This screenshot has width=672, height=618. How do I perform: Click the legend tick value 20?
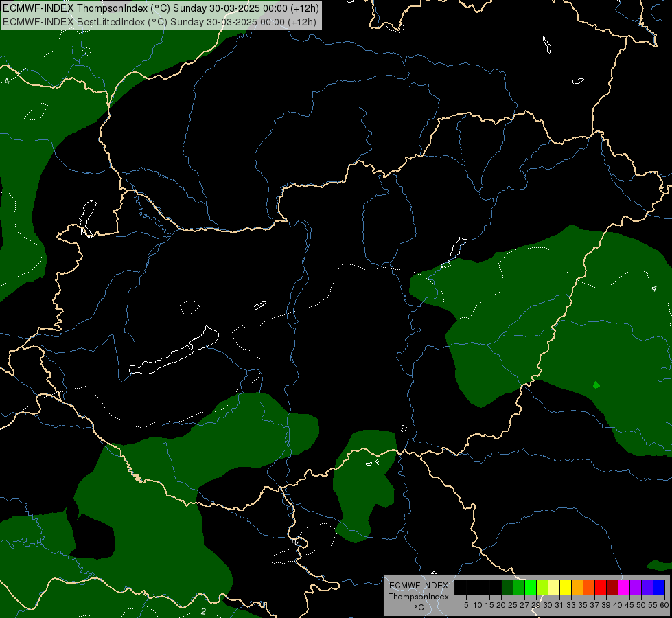(501, 605)
